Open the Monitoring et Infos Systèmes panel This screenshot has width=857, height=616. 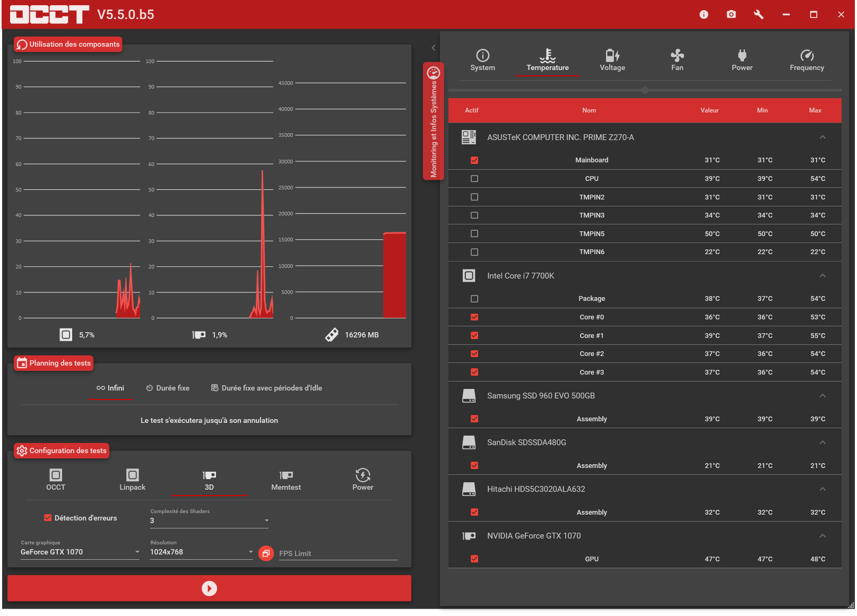[434, 120]
